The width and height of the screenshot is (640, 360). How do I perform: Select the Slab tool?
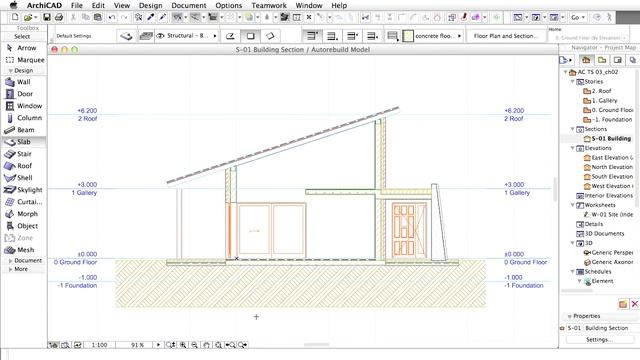click(x=24, y=142)
